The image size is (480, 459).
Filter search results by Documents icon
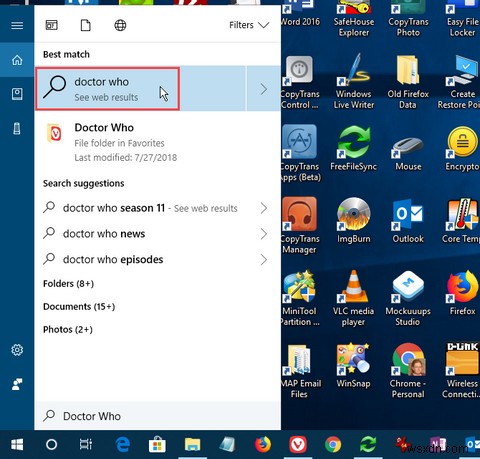click(x=86, y=25)
